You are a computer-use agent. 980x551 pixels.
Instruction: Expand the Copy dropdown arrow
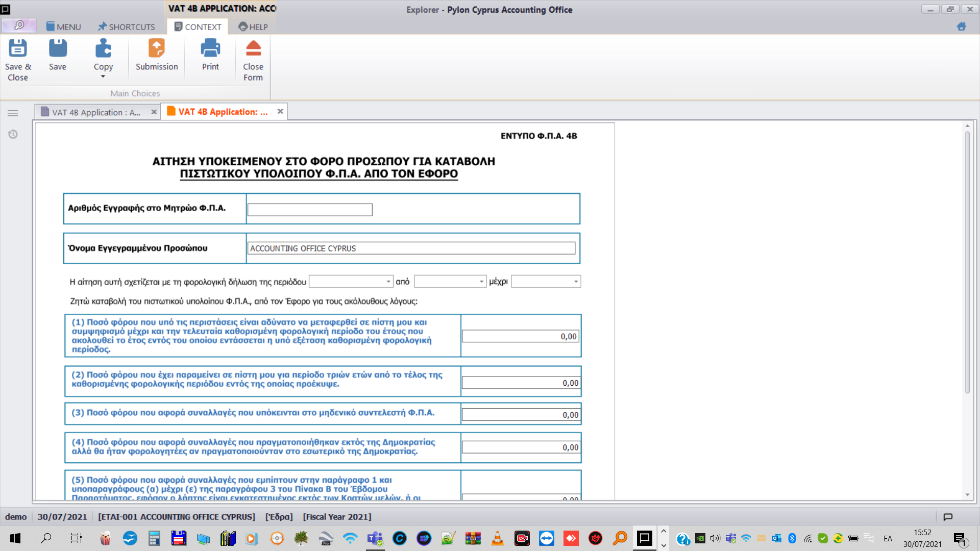103,77
